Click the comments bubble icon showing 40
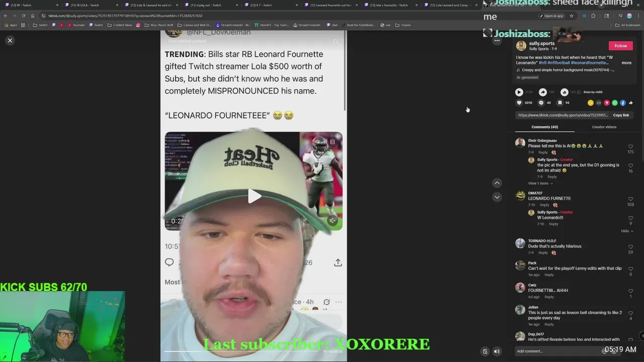Screen dimensions: 644x362 tap(541, 103)
